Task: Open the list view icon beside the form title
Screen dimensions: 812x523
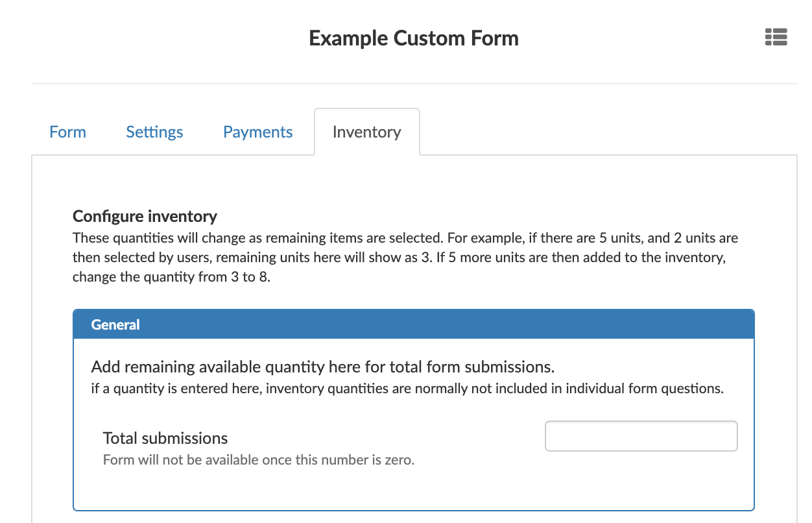Action: [x=776, y=37]
